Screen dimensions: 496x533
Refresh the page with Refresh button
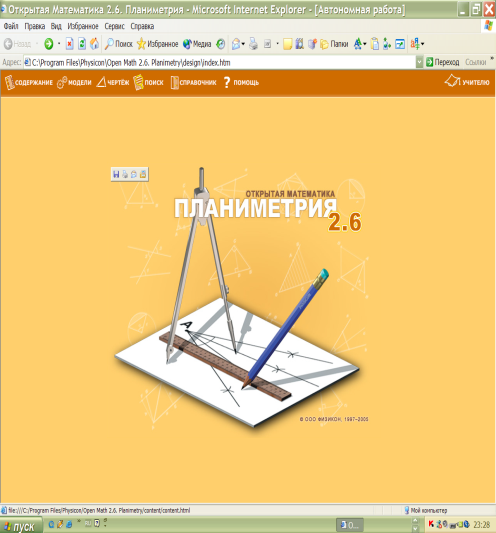[x=82, y=44]
